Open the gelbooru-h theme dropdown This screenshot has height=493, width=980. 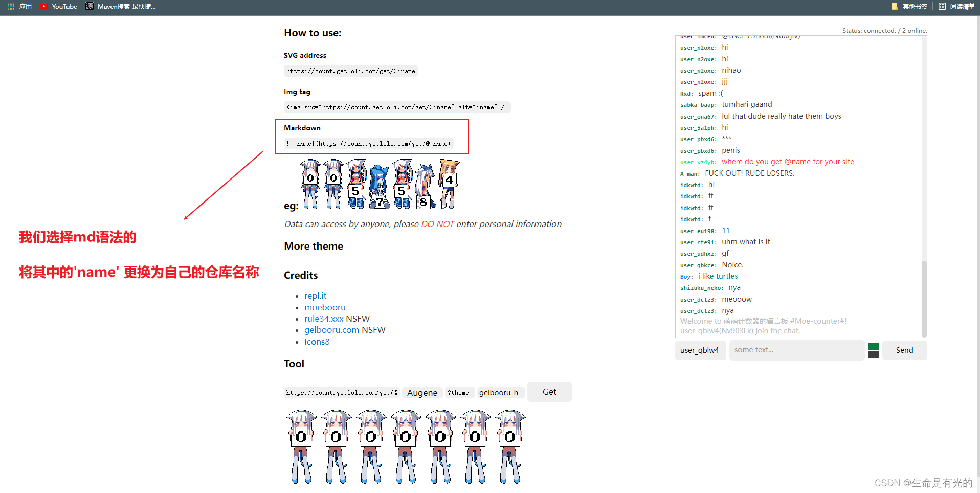501,393
